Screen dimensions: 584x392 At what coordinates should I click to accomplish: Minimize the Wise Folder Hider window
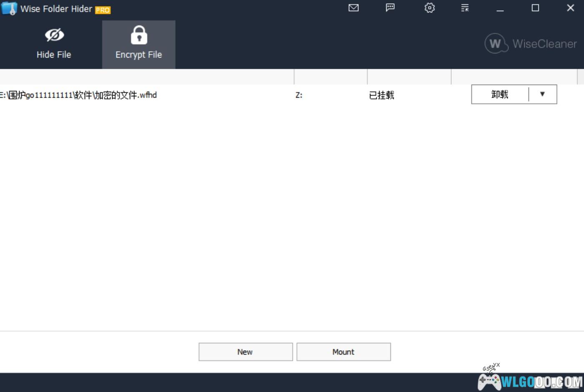[500, 8]
